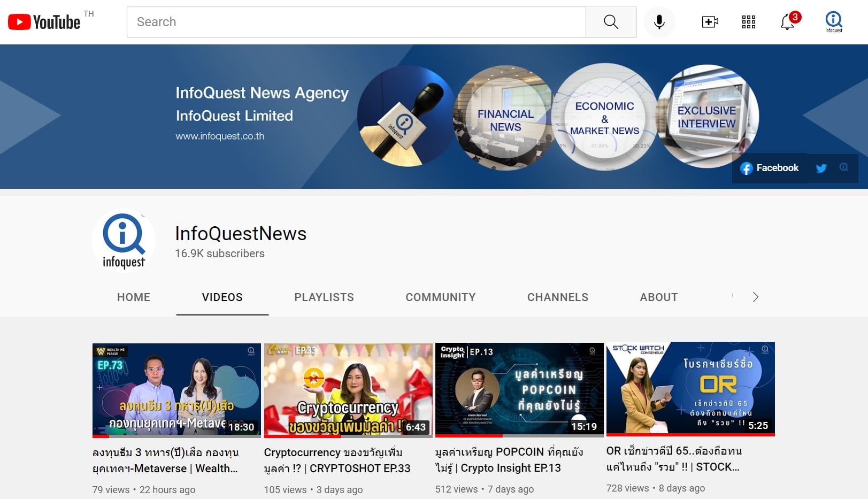Click into the Search input field

tap(356, 22)
